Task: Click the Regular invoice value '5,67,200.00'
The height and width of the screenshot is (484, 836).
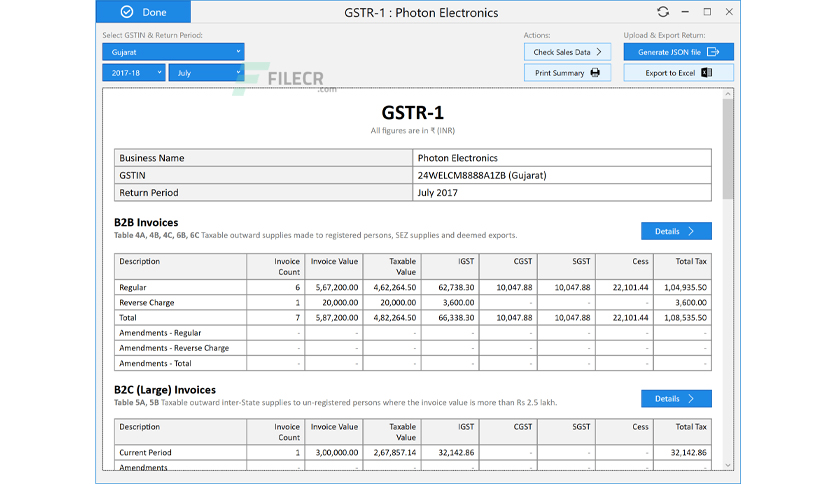Action: pyautogui.click(x=337, y=287)
